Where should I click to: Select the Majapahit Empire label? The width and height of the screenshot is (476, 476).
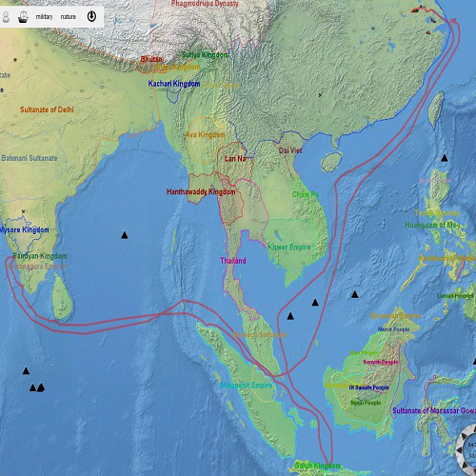pos(247,386)
